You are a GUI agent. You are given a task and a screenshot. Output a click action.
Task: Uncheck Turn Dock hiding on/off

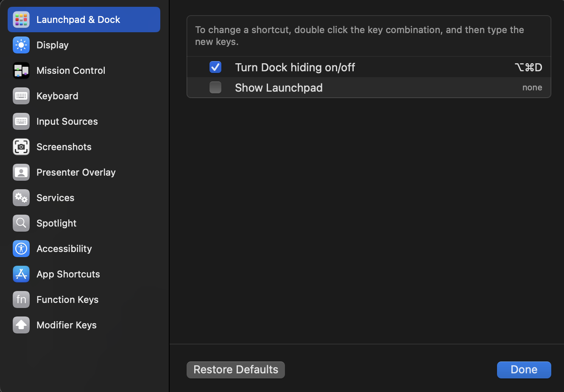tap(215, 67)
